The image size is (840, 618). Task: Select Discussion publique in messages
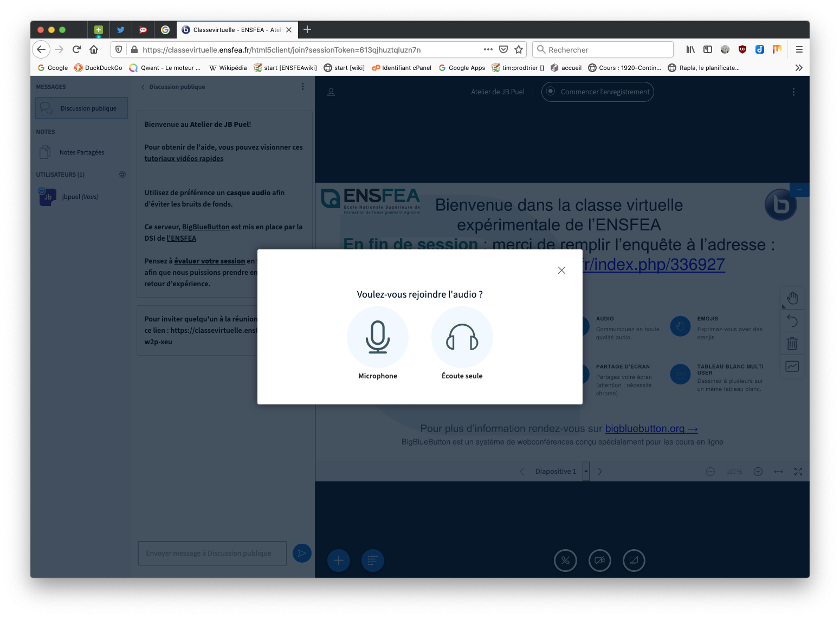click(x=82, y=108)
